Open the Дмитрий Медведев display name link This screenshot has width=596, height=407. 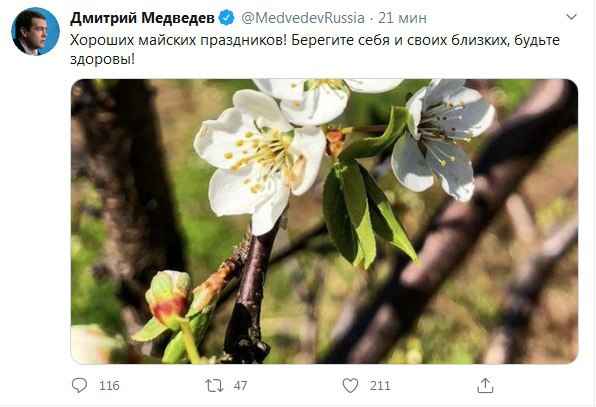click(x=142, y=18)
